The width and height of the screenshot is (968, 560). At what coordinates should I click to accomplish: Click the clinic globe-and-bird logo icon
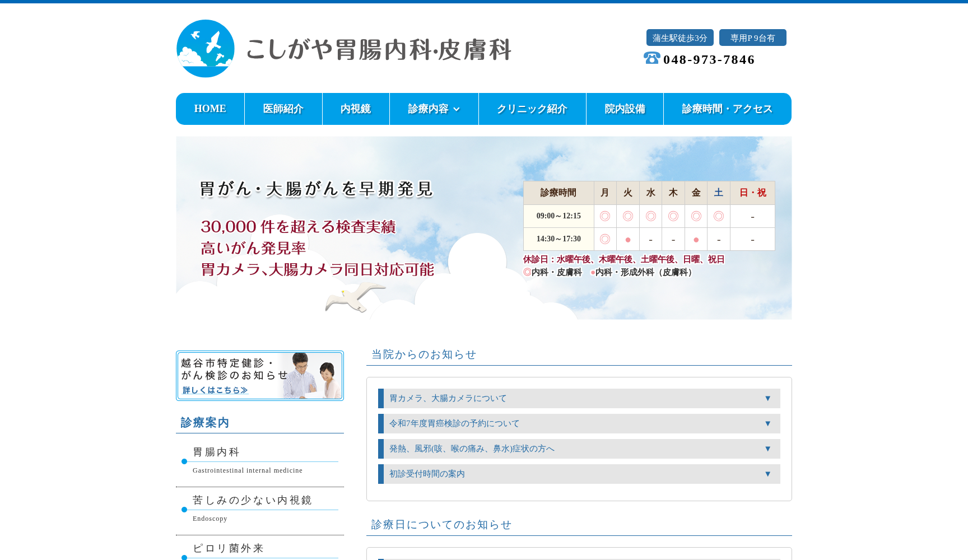coord(206,49)
